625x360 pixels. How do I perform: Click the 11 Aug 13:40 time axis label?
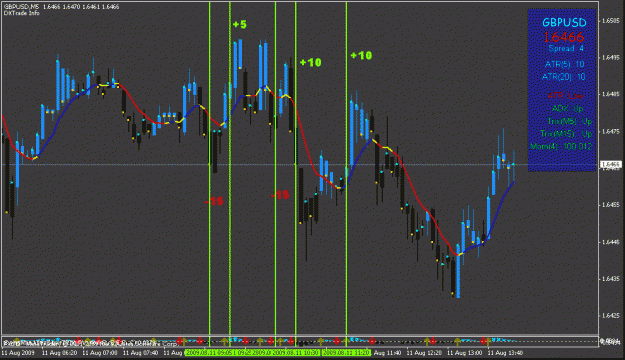coord(505,353)
